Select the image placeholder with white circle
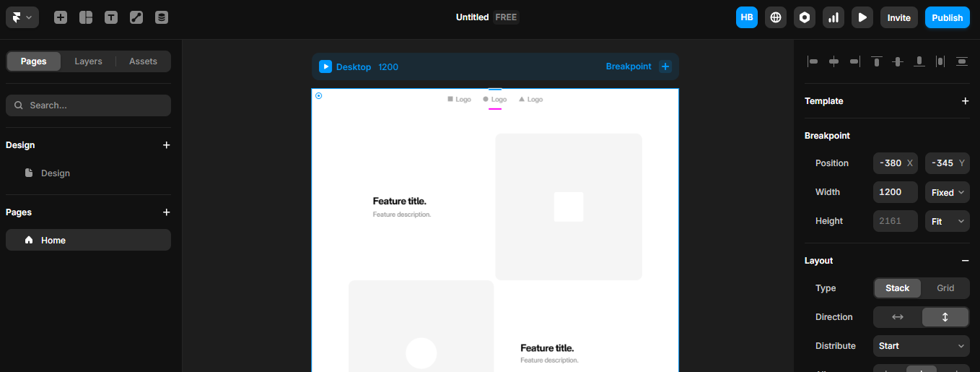 (x=421, y=326)
